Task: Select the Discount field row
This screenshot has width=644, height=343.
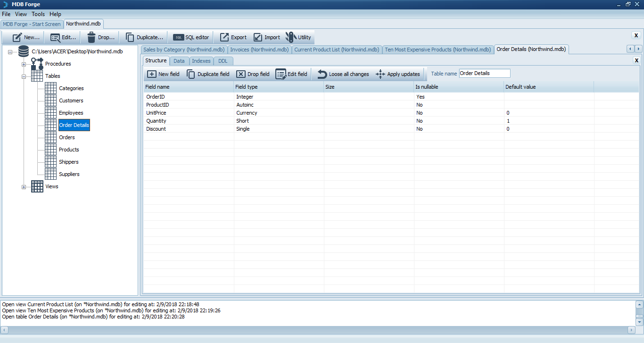Action: [392, 129]
